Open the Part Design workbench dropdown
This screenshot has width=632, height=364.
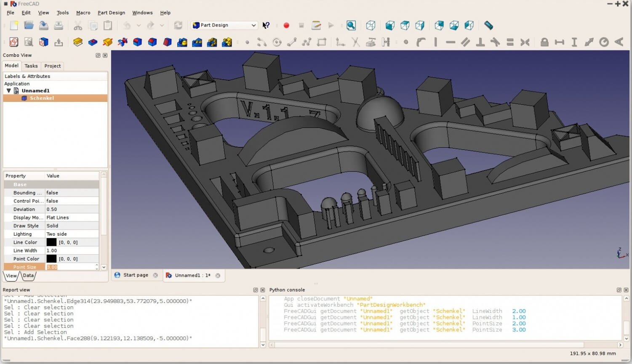[x=224, y=25]
